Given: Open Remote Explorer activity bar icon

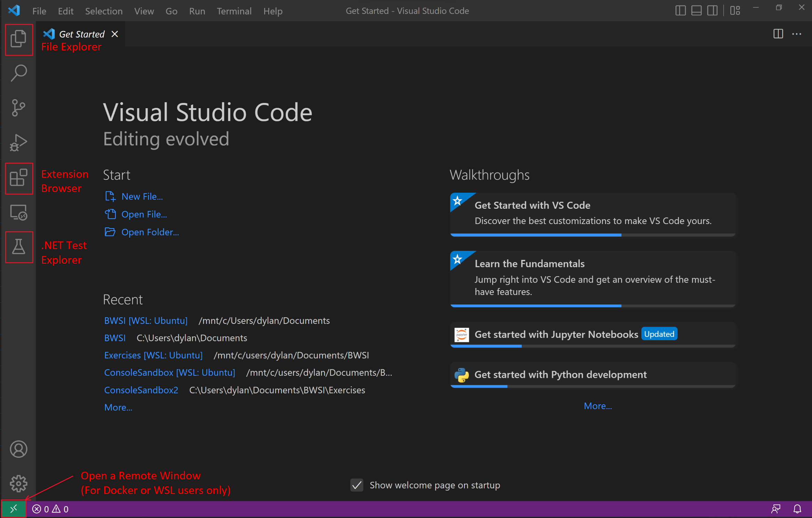Looking at the screenshot, I should 19,212.
